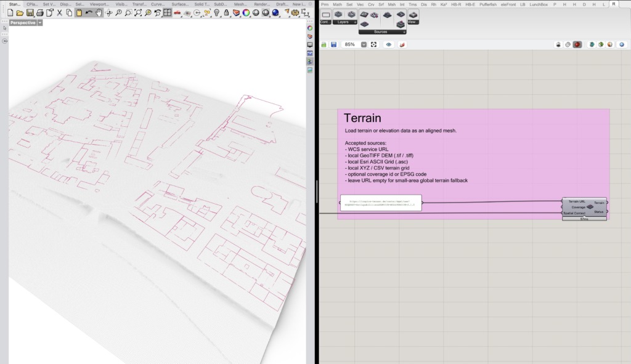
Task: Open preview mesh quality settings
Action: pyautogui.click(x=610, y=44)
